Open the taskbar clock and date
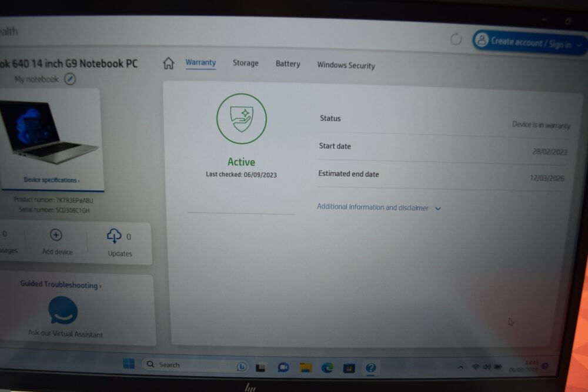Screen dimensions: 588x392 [x=523, y=366]
